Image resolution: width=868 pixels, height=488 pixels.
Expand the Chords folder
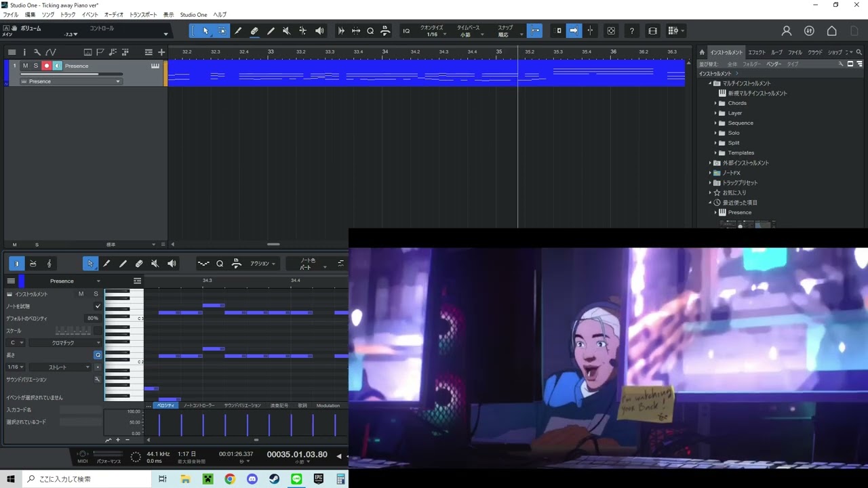point(715,103)
